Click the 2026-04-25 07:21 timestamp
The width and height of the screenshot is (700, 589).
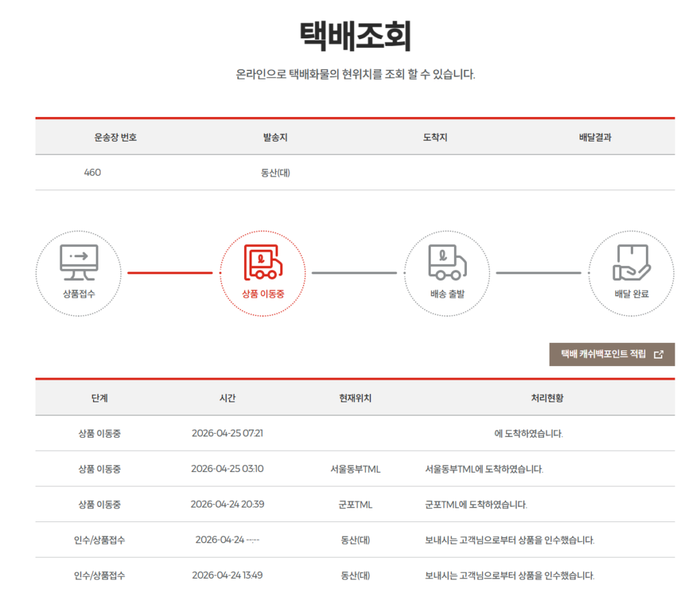(x=227, y=434)
